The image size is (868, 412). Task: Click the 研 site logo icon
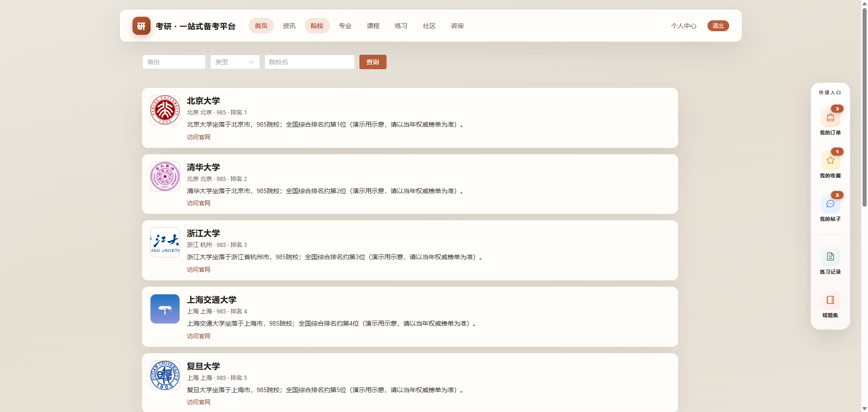tap(142, 26)
